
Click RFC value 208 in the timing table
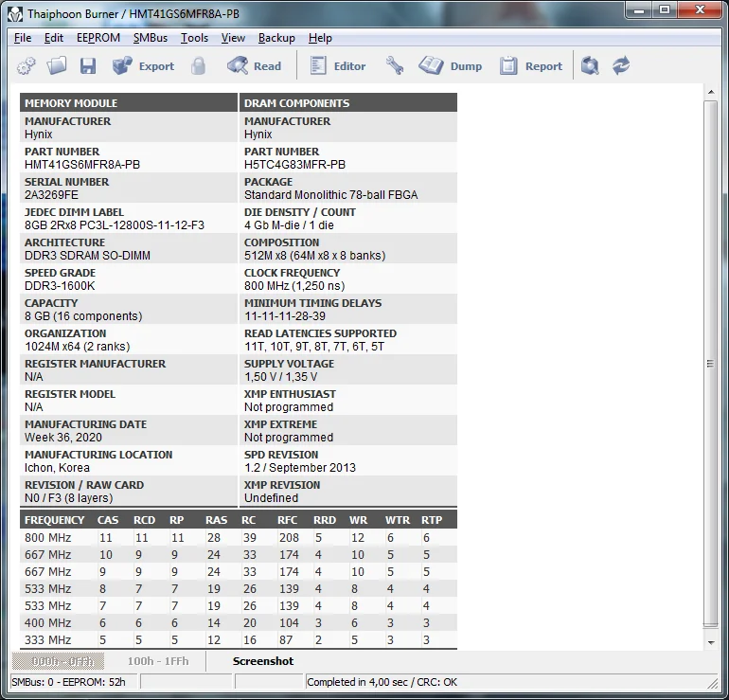[x=289, y=538]
